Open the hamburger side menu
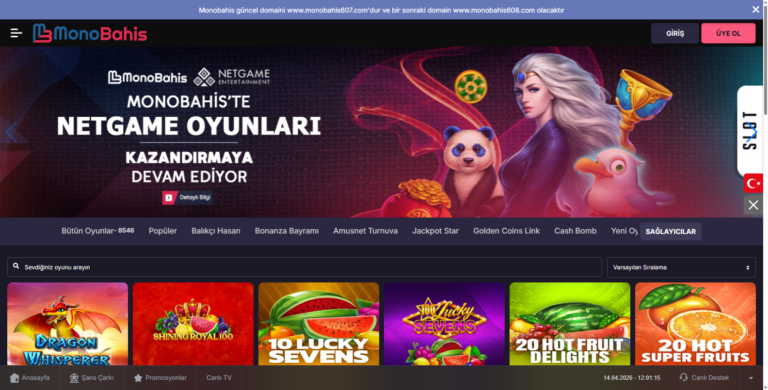 pos(16,33)
